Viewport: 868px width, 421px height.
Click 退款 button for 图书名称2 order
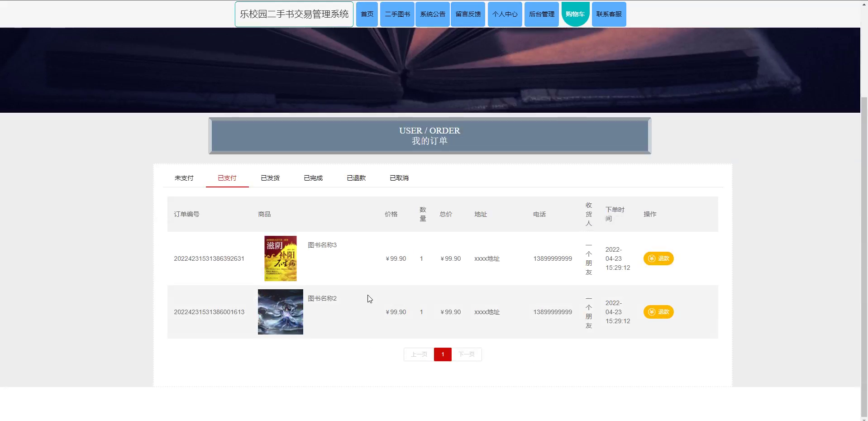coord(658,312)
